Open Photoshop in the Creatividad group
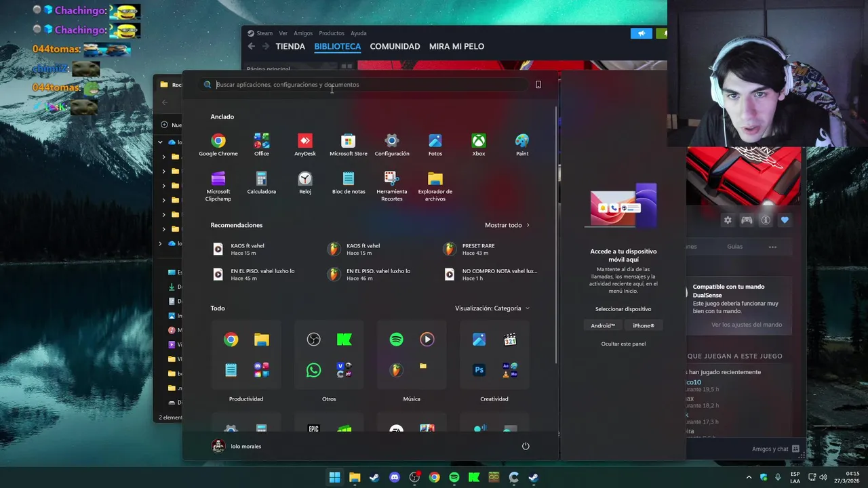Image resolution: width=868 pixels, height=488 pixels. (479, 370)
